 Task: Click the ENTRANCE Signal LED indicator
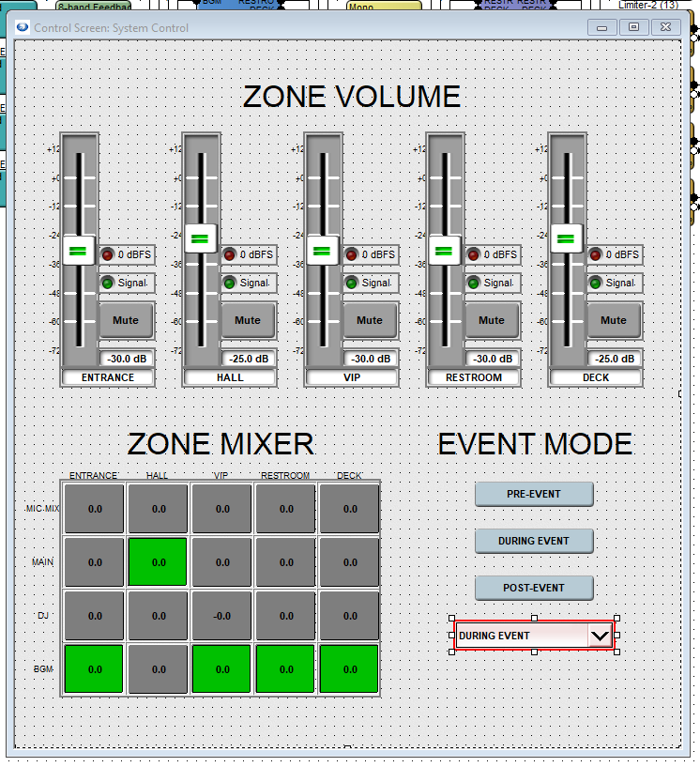click(107, 283)
